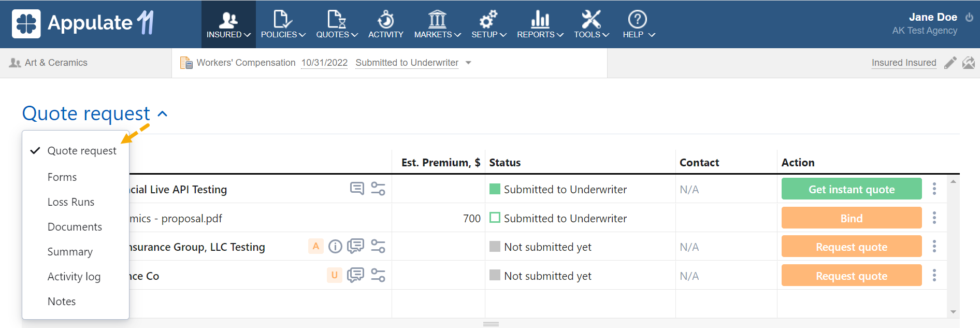Click the Bind button
980x328 pixels.
(852, 218)
